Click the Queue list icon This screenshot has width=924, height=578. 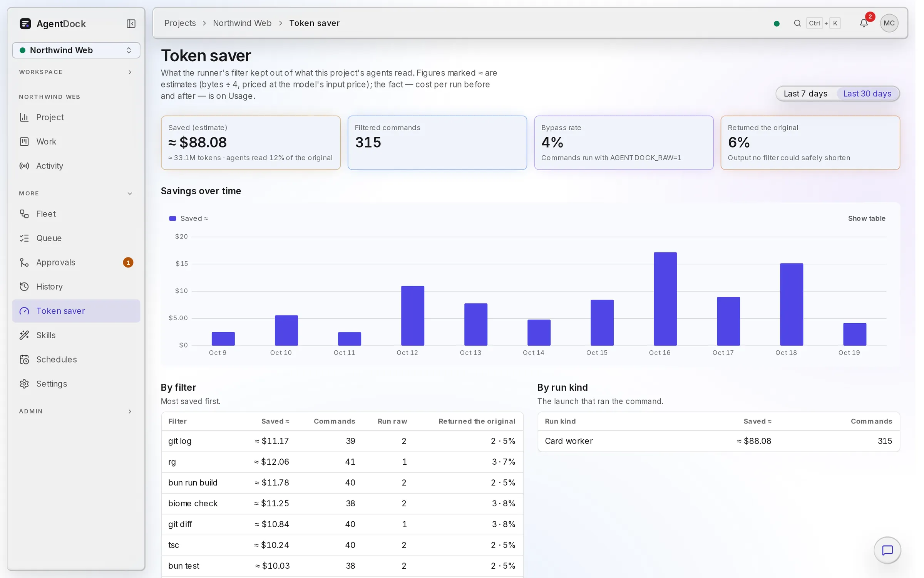[x=24, y=238]
